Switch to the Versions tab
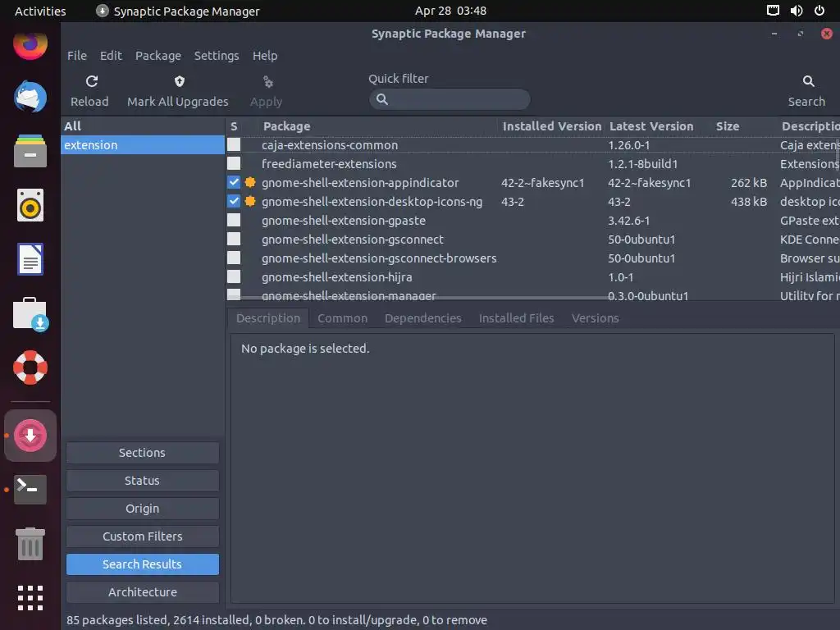This screenshot has height=630, width=840. (595, 318)
